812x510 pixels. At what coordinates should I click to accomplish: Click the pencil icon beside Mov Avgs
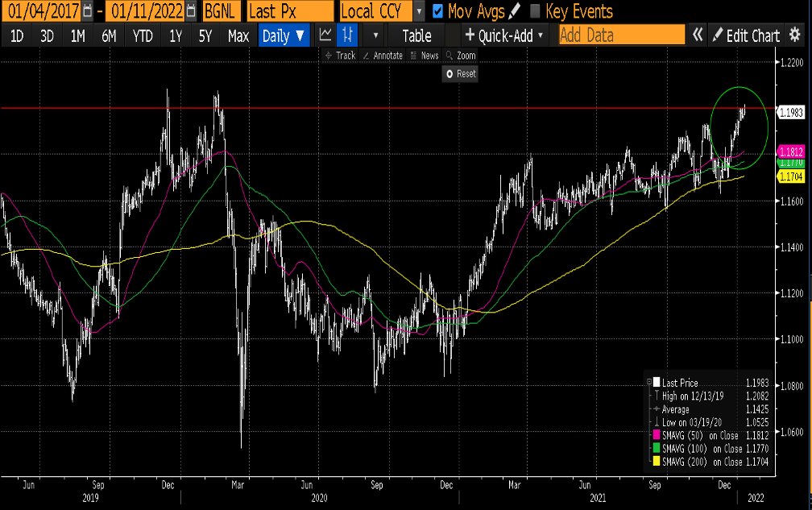pyautogui.click(x=515, y=11)
